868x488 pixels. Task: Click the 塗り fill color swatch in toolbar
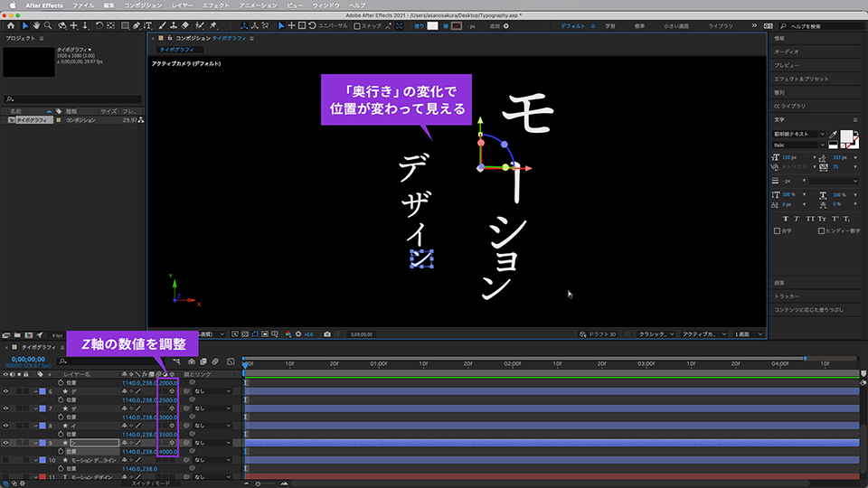coord(432,26)
